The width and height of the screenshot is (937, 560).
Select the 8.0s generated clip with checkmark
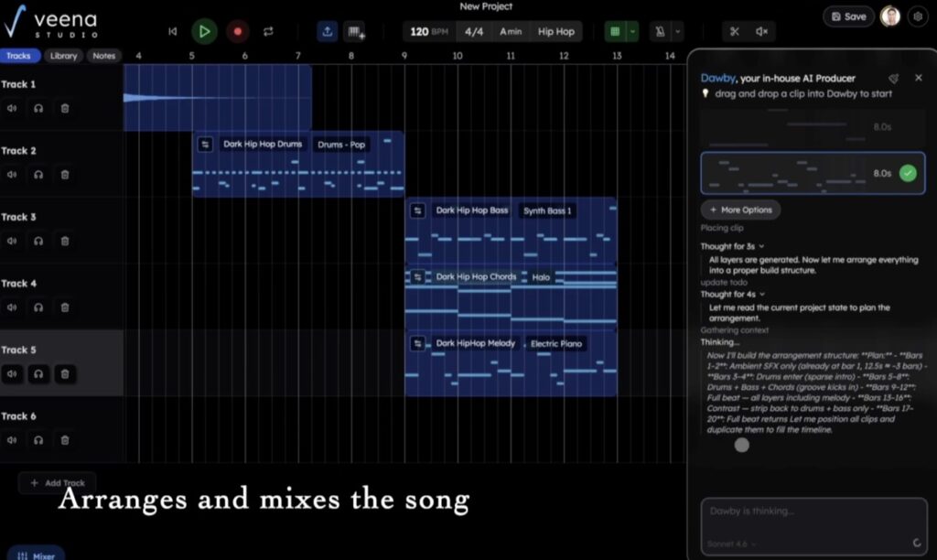coord(813,173)
